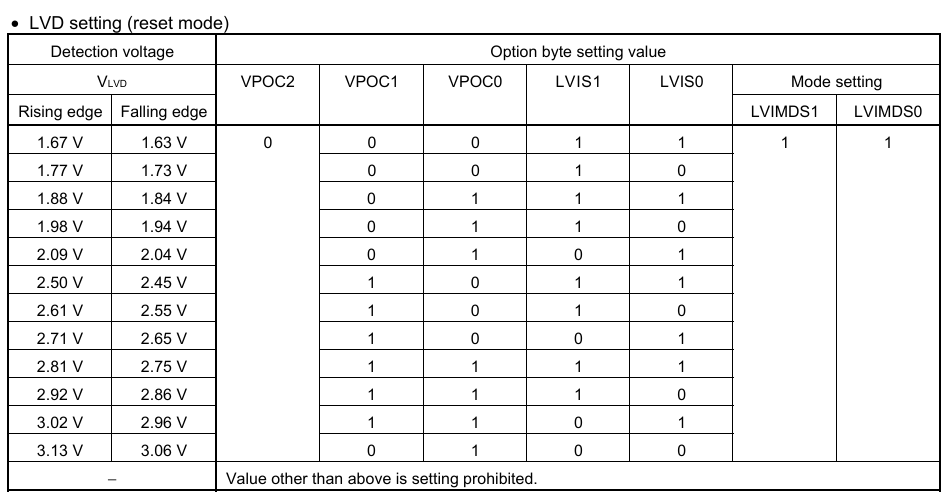This screenshot has width=946, height=498.
Task: Click the 3.06 V falling edge cell
Action: [163, 450]
